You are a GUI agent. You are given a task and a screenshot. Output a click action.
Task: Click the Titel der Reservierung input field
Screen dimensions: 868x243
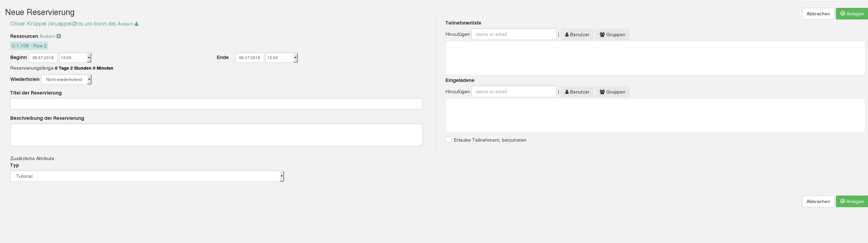pos(216,104)
